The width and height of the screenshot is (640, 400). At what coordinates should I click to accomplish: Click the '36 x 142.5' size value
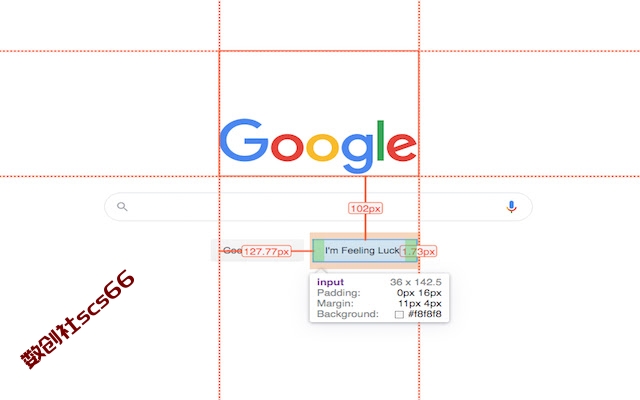[x=416, y=282]
